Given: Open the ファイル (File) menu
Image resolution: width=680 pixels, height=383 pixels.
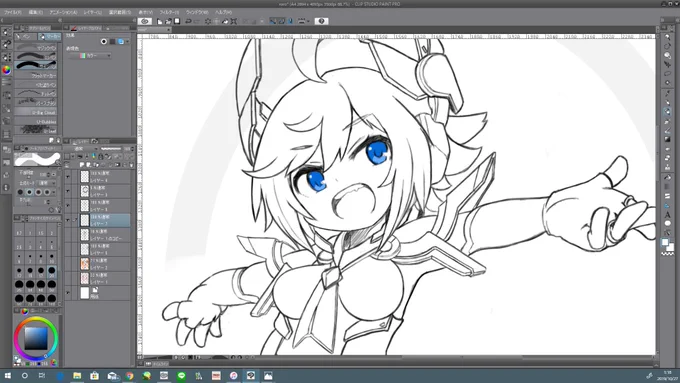Looking at the screenshot, I should pos(13,12).
